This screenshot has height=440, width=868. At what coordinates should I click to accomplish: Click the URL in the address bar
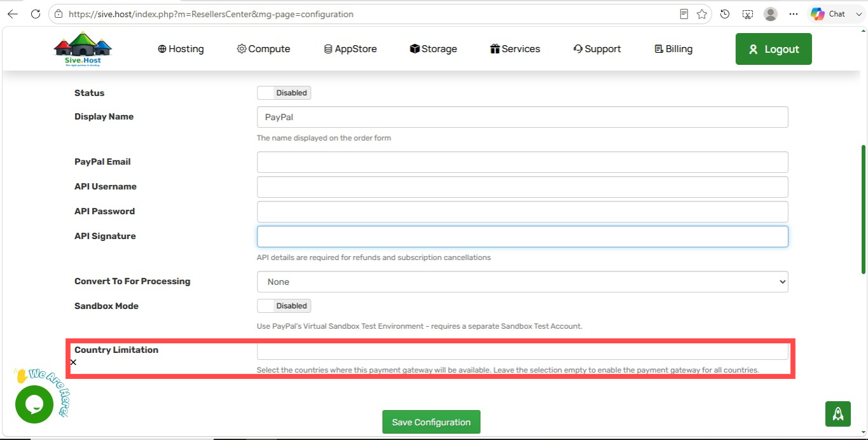pos(211,14)
